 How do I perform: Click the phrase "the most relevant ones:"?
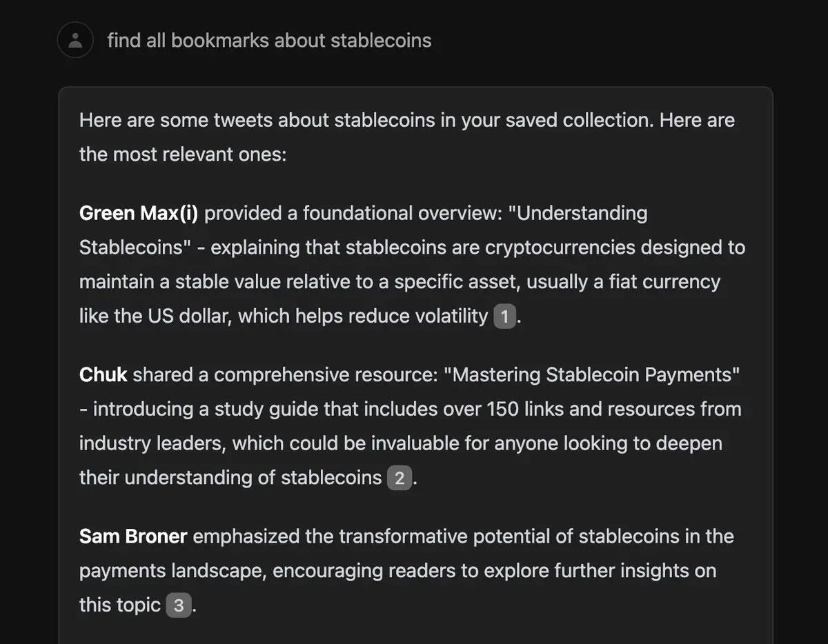pos(182,154)
